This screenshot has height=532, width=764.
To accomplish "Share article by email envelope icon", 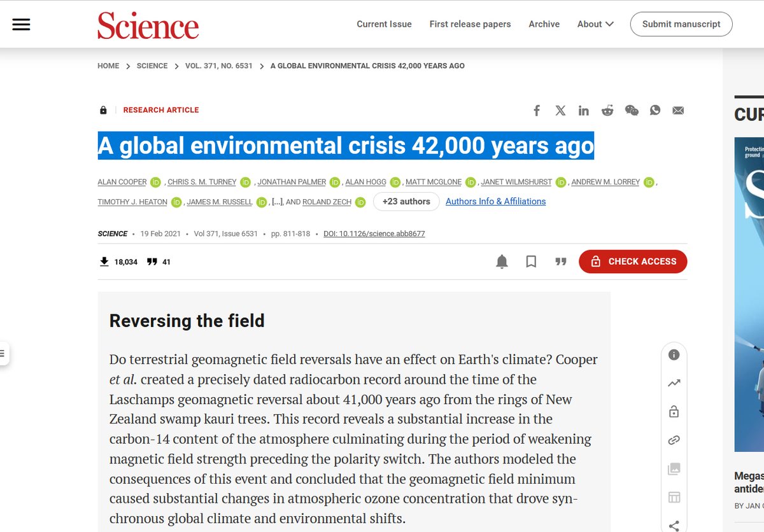I will 678,111.
